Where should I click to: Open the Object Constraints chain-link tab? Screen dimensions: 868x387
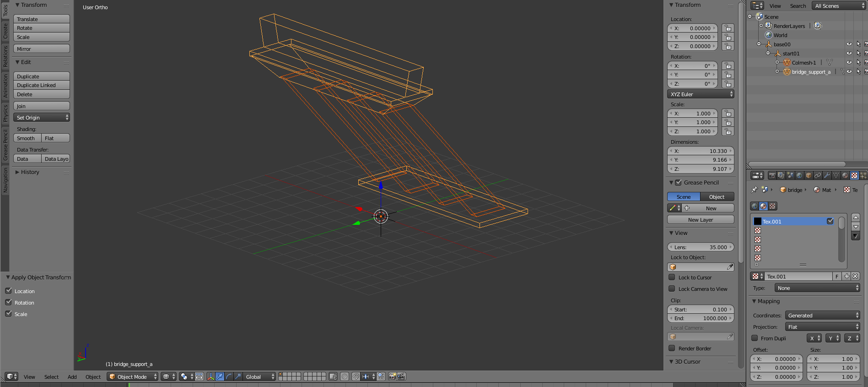point(818,175)
